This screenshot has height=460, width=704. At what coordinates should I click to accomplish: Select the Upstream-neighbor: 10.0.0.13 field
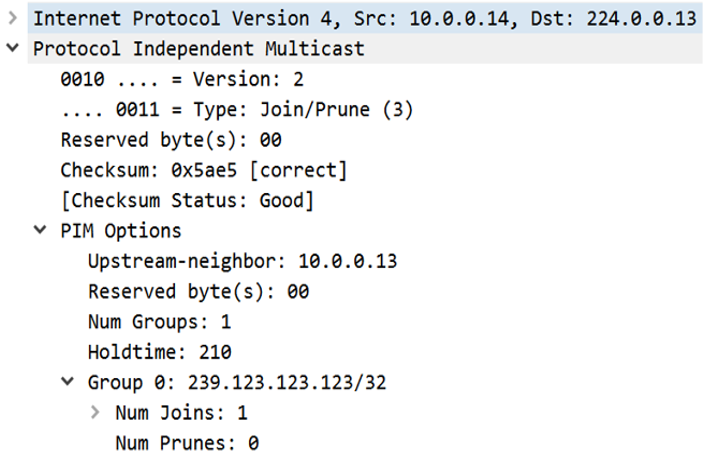click(242, 262)
